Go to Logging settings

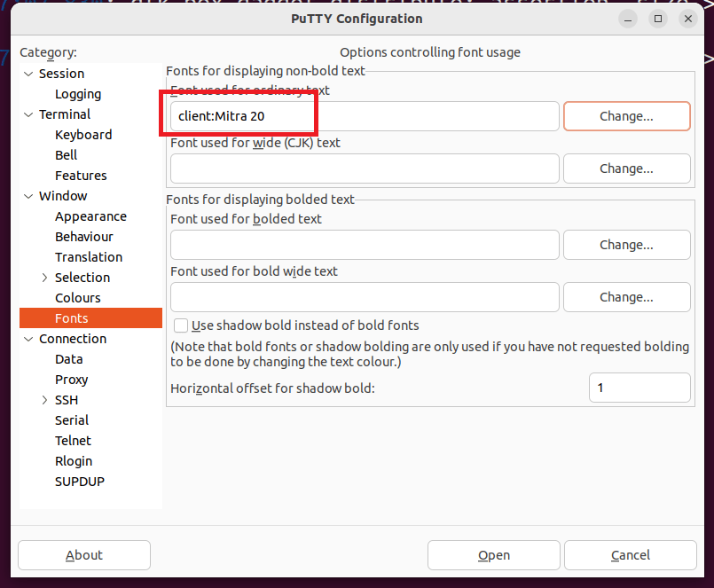tap(78, 94)
